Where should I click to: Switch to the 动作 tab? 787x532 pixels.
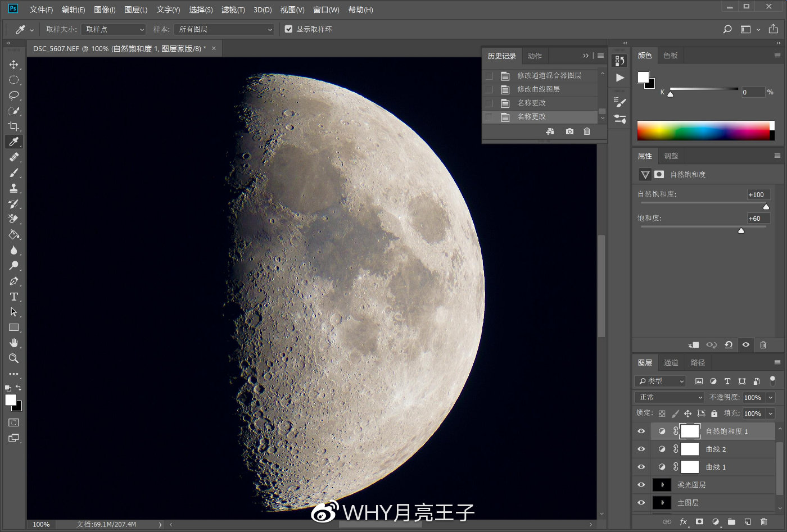(x=535, y=56)
